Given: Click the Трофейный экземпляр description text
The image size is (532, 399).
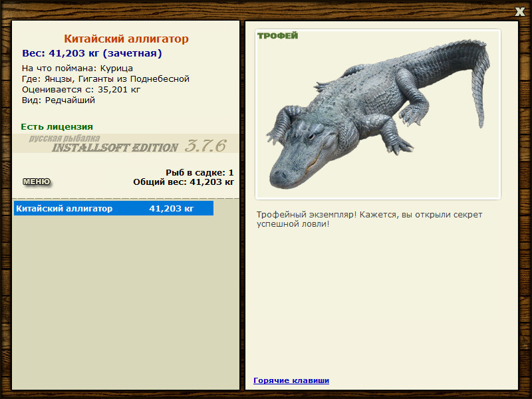Looking at the screenshot, I should pos(369,219).
